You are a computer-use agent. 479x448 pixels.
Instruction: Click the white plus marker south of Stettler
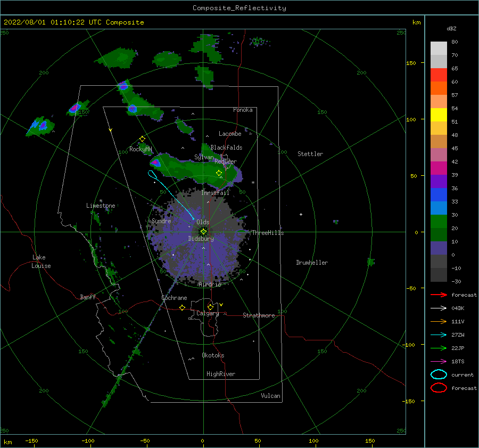[301, 214]
